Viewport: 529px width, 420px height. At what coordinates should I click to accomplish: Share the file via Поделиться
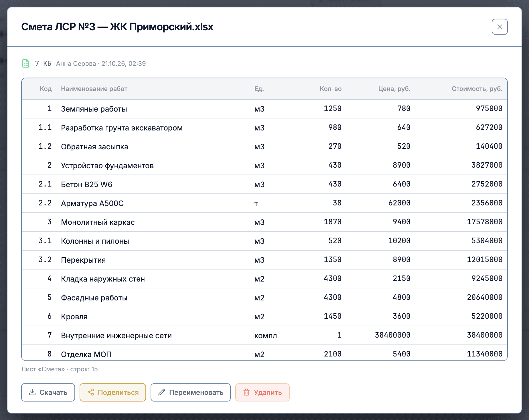[113, 392]
